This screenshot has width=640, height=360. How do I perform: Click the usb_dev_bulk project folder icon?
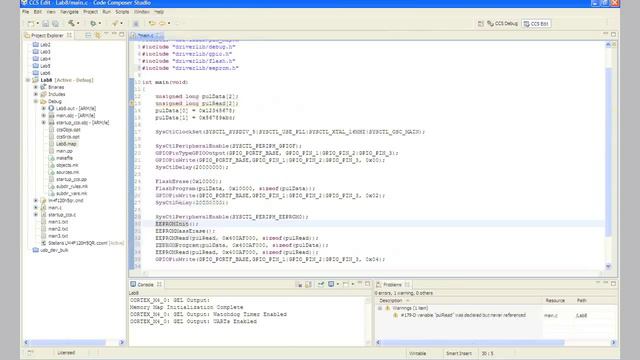[x=36, y=250]
